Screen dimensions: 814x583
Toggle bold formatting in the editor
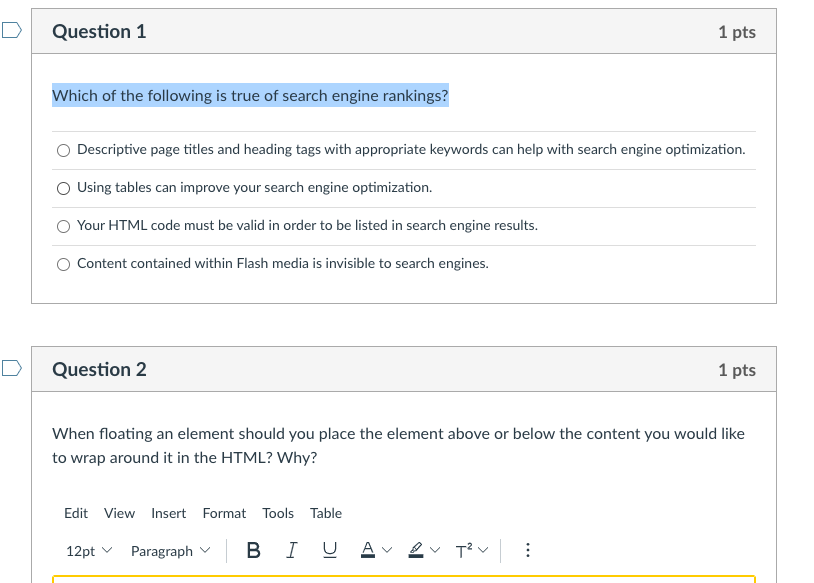[253, 550]
